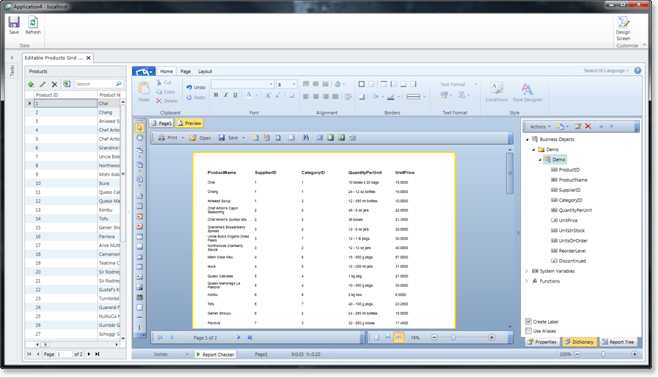Click the edit item icon in Dictionary toolbar
The height and width of the screenshot is (377, 658).
[x=578, y=126]
